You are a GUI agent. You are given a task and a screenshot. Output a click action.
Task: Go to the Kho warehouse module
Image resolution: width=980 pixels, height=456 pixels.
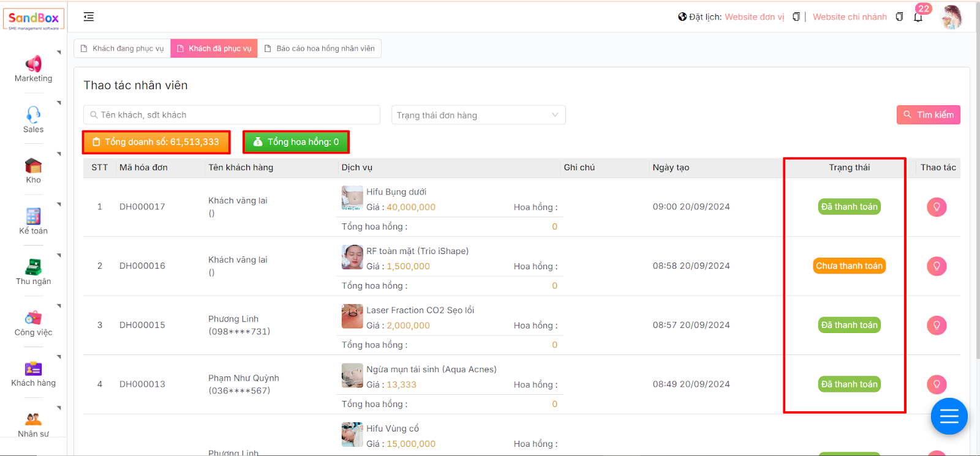tap(33, 165)
